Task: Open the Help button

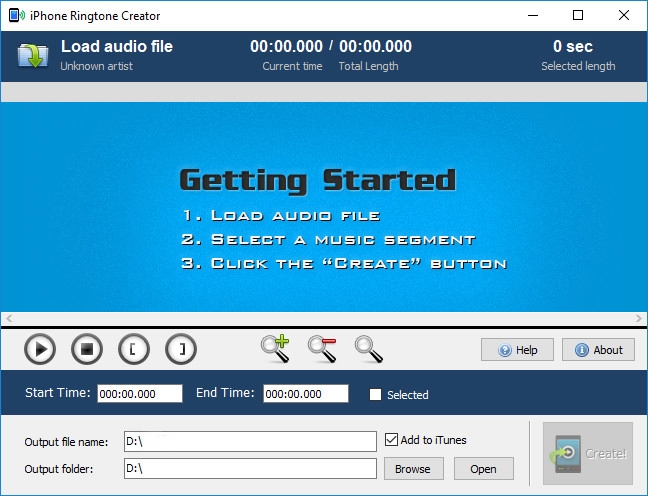Action: pos(517,350)
